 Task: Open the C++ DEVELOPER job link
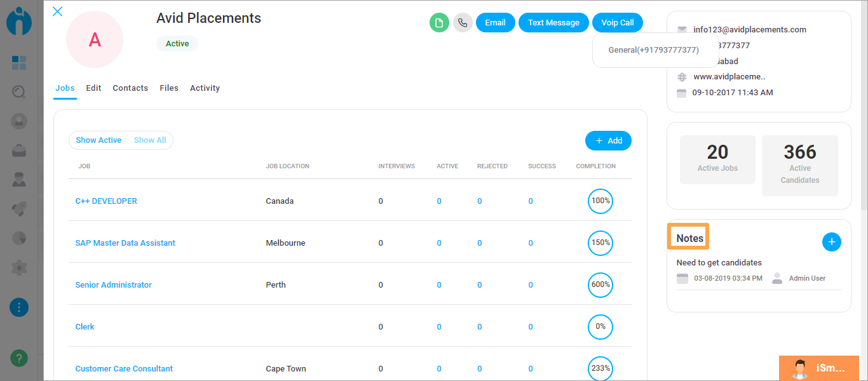click(x=106, y=201)
